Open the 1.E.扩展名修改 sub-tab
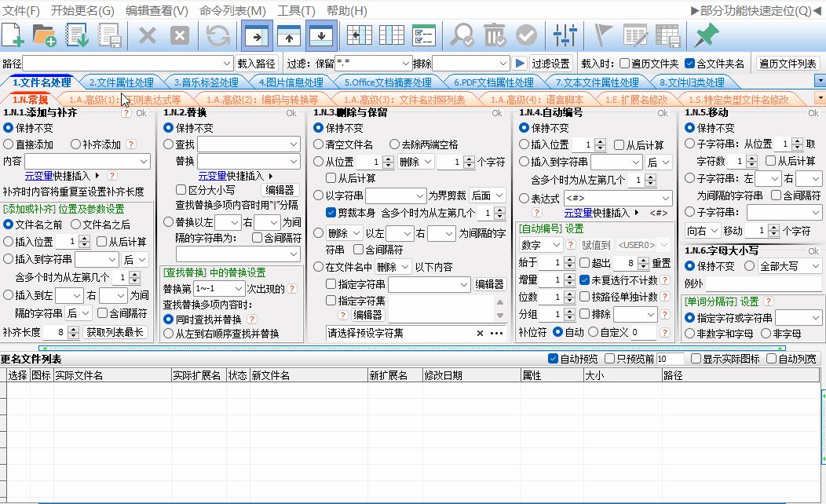Image resolution: width=826 pixels, height=504 pixels. pyautogui.click(x=636, y=100)
